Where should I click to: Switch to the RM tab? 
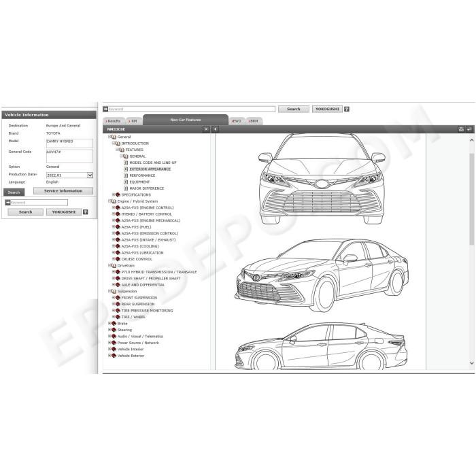click(133, 121)
